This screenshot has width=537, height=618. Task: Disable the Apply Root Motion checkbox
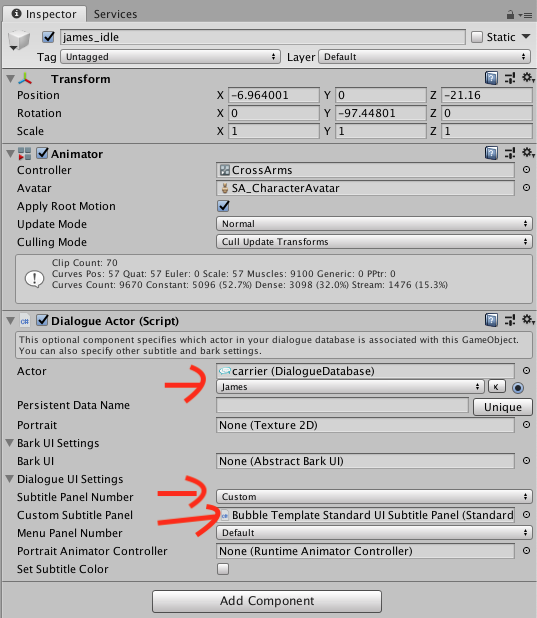pyautogui.click(x=224, y=206)
